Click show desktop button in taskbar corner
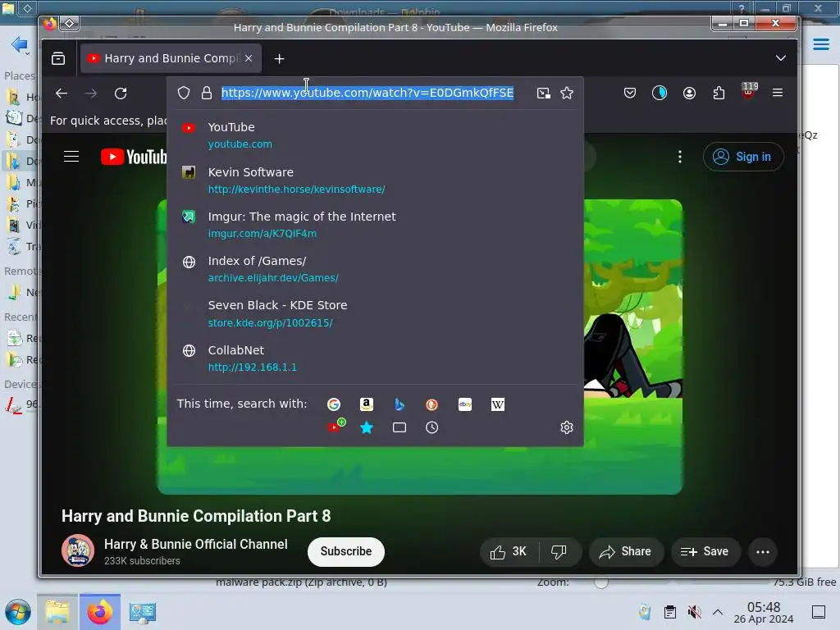Image resolution: width=840 pixels, height=630 pixels. (819, 612)
